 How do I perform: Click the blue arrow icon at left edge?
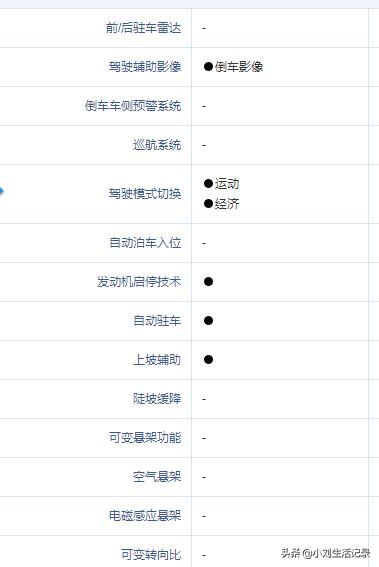pos(1,191)
